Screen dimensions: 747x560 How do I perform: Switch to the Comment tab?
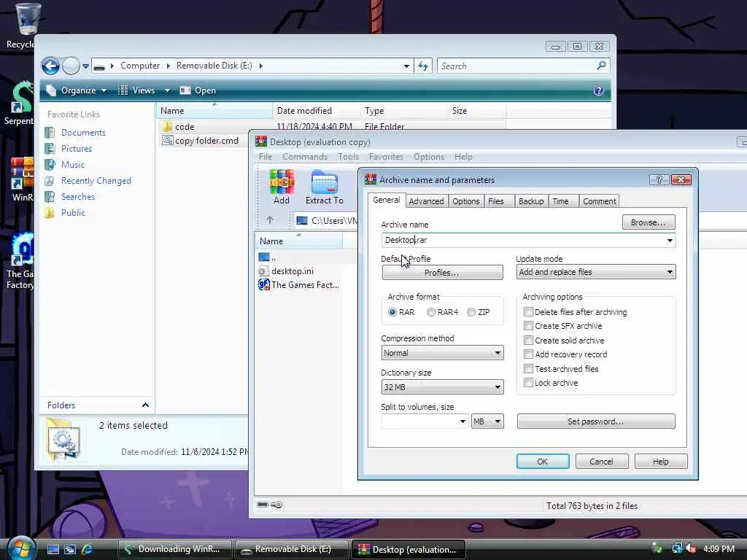(600, 201)
